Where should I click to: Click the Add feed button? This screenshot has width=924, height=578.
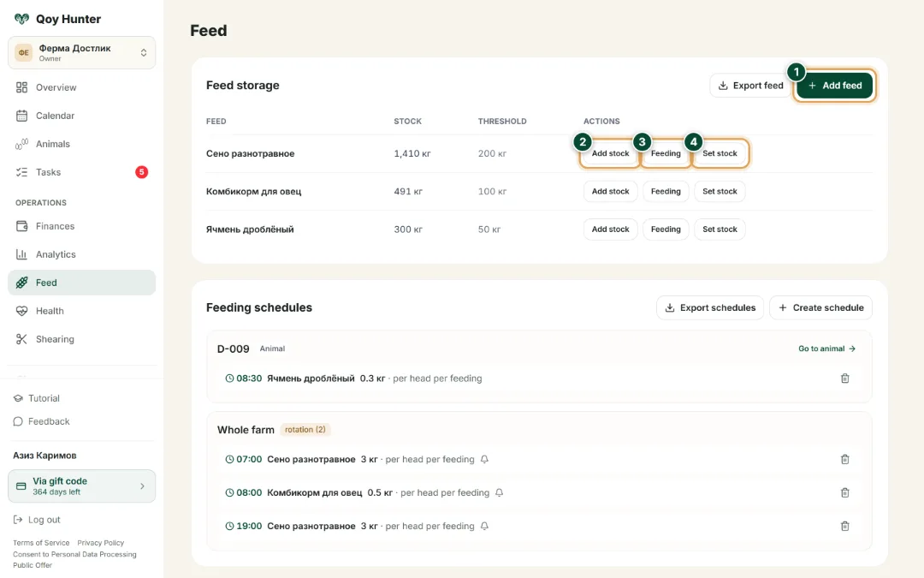pos(834,86)
